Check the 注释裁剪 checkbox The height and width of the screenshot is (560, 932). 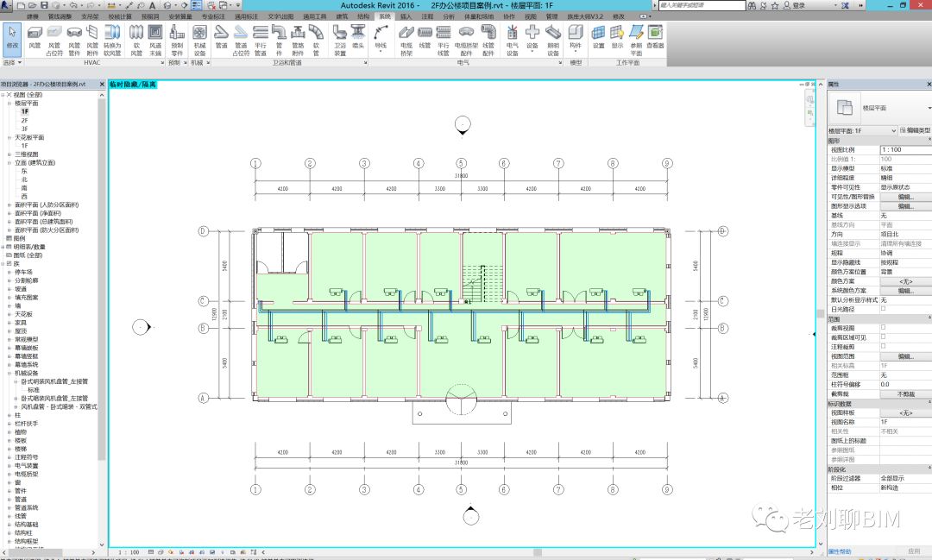click(884, 346)
